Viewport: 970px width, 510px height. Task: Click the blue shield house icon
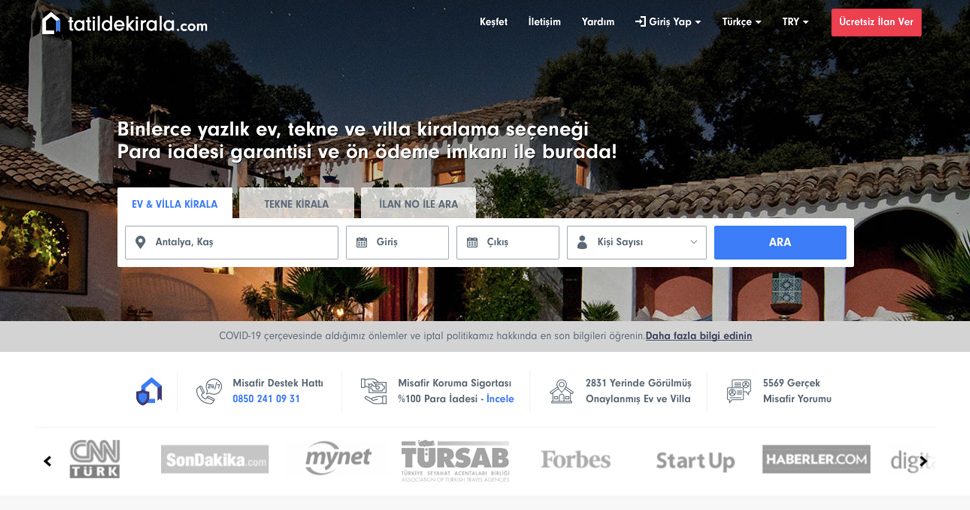[x=149, y=391]
